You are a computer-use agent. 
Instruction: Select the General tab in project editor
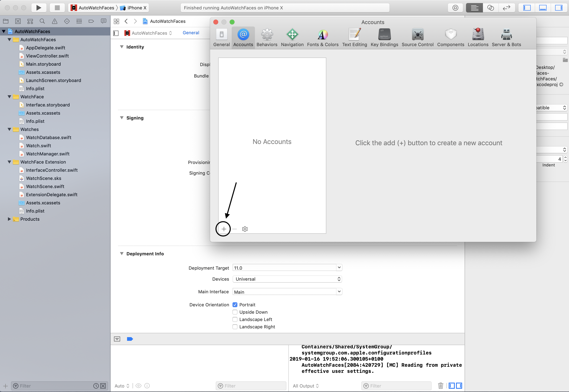191,33
